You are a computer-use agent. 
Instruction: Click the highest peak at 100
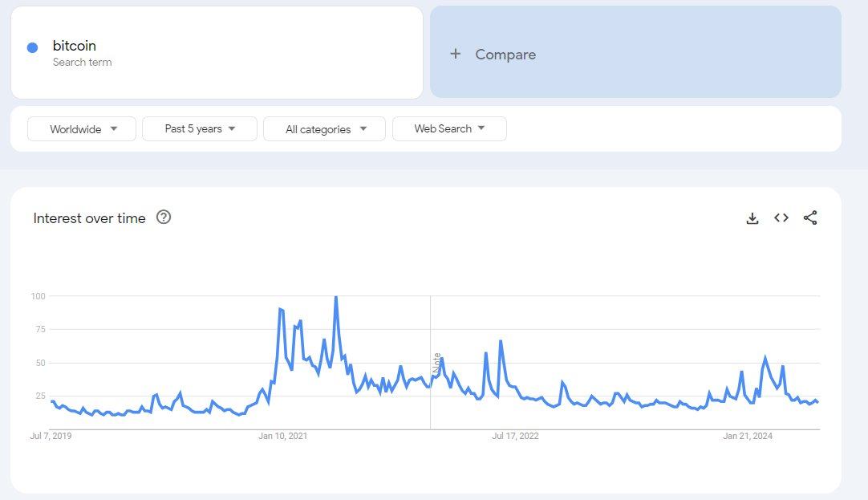coord(335,297)
